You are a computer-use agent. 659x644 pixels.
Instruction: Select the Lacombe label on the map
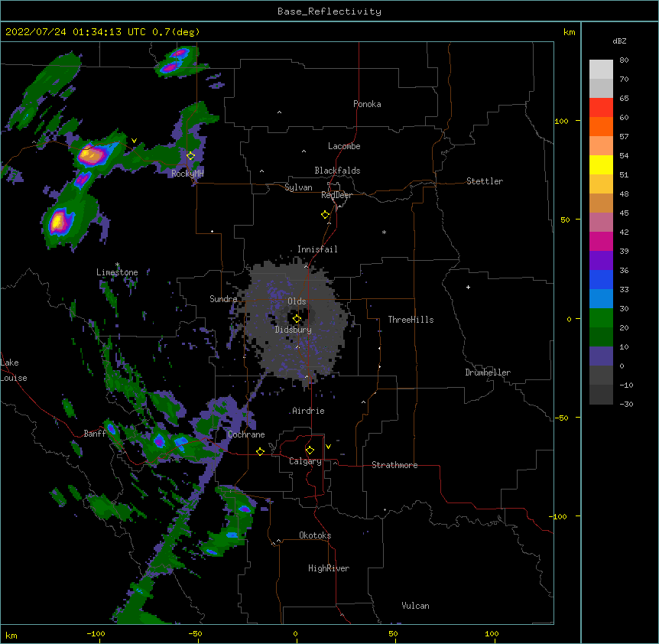coord(344,146)
